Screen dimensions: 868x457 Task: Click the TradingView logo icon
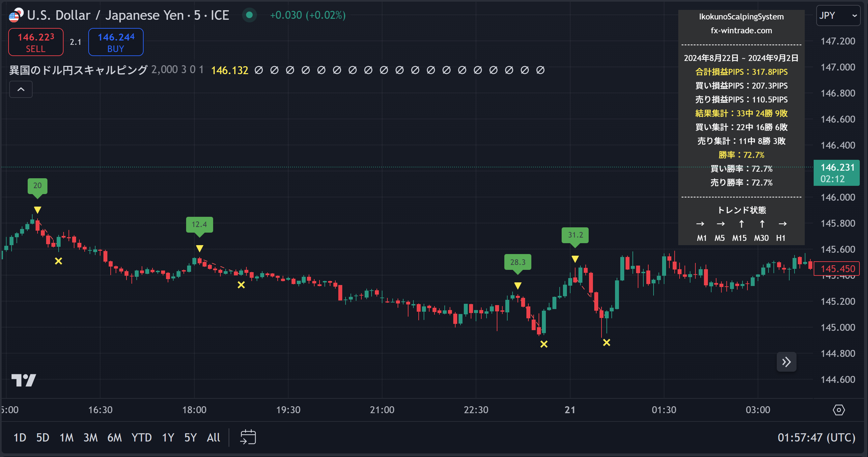[24, 380]
